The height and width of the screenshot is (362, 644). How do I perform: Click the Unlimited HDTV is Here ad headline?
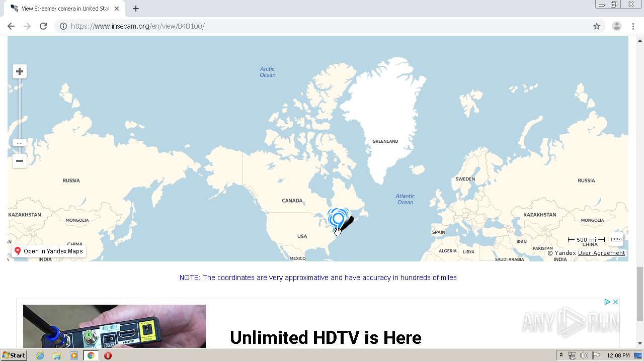click(326, 337)
